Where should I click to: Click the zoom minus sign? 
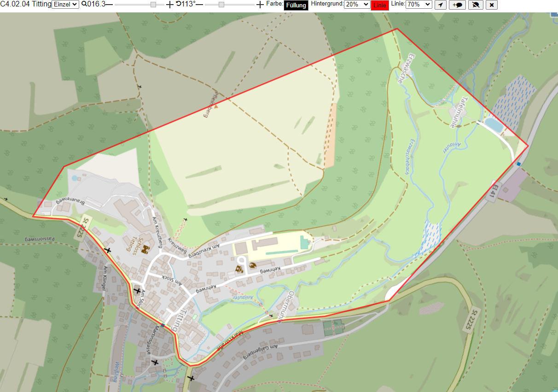(x=109, y=4)
